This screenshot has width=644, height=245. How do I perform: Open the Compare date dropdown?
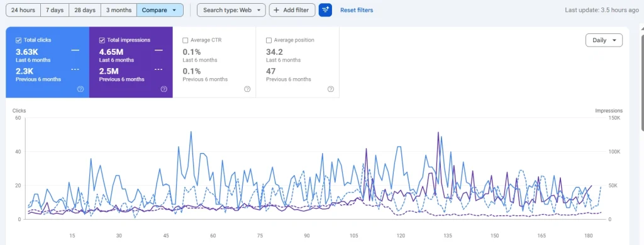point(160,10)
